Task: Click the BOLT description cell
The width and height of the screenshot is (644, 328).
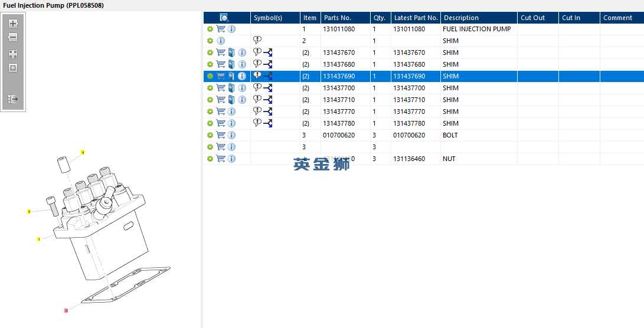Action: 479,135
